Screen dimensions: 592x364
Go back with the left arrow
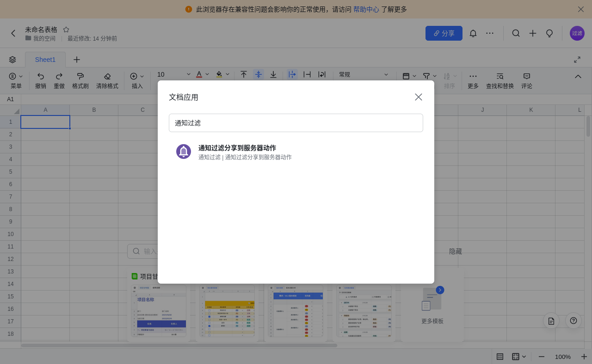tap(13, 33)
